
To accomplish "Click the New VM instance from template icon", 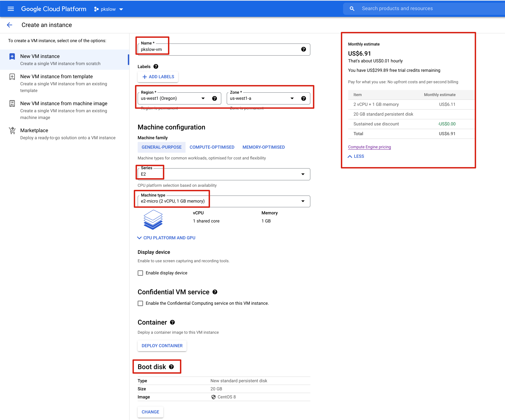I will tap(12, 77).
